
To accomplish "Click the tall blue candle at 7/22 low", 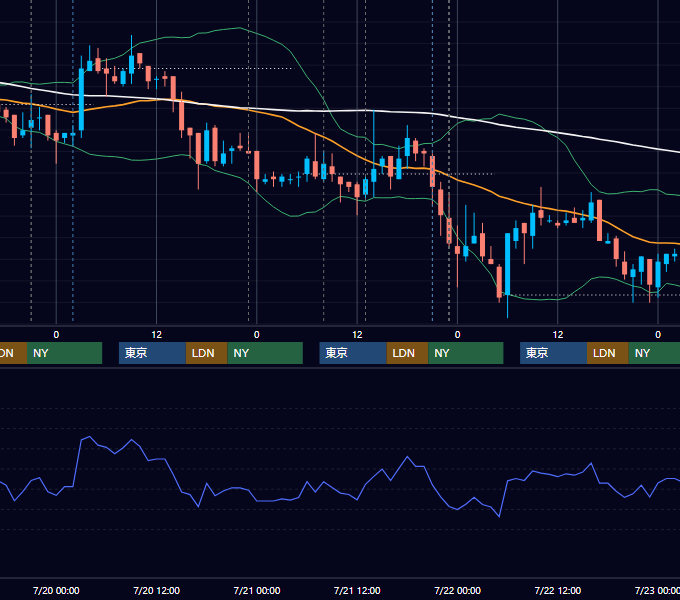I will [x=507, y=264].
